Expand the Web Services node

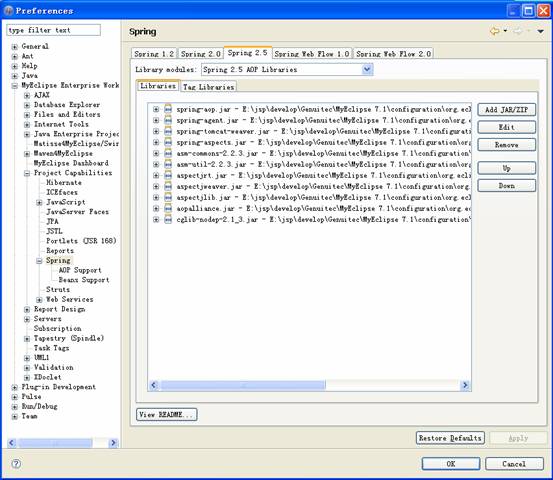pos(39,299)
